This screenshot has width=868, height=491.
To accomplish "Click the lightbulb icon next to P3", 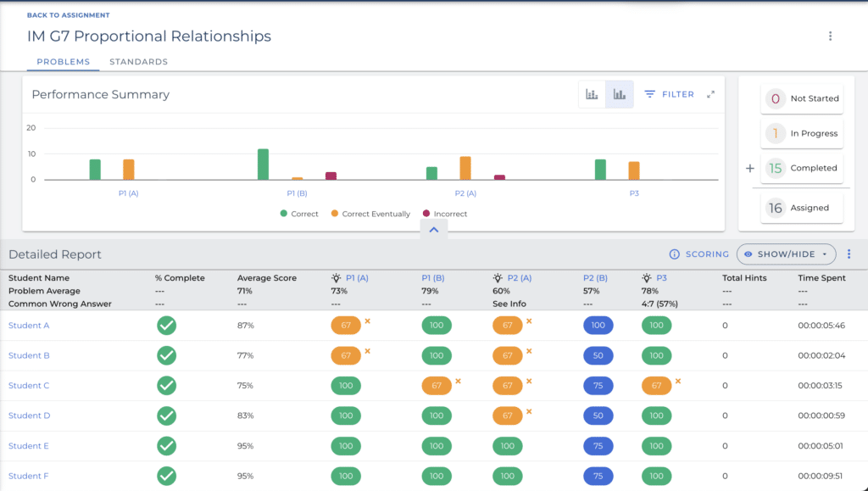I will [x=647, y=278].
